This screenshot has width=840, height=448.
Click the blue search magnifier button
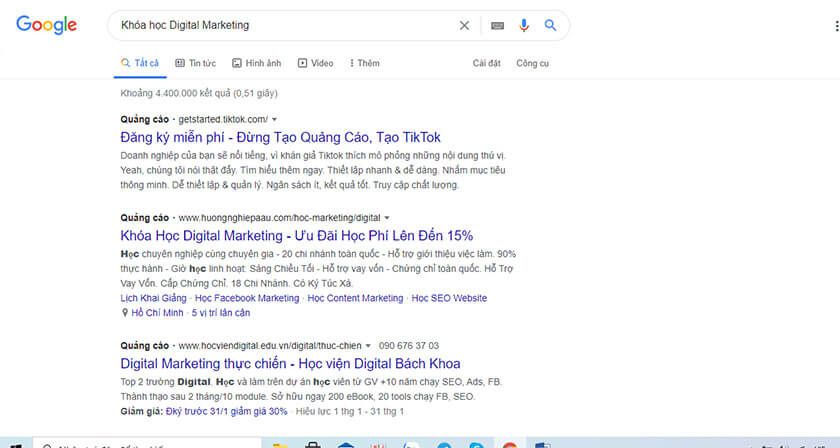pyautogui.click(x=550, y=25)
